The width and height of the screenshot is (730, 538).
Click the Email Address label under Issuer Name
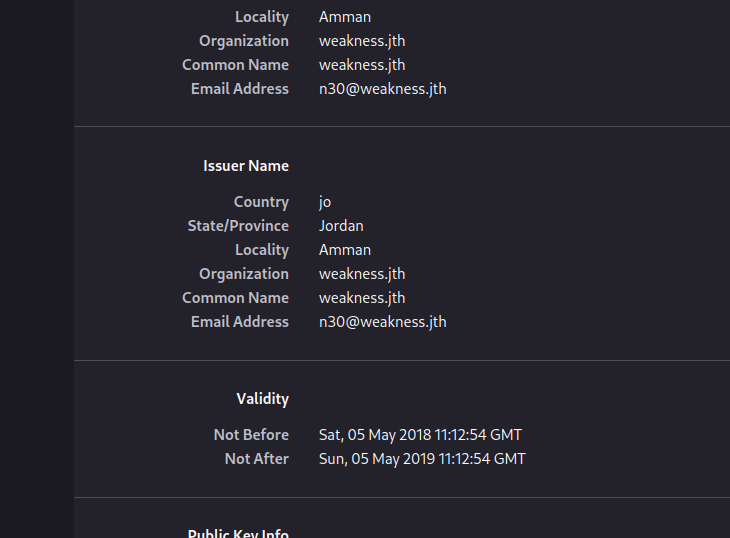coord(240,322)
